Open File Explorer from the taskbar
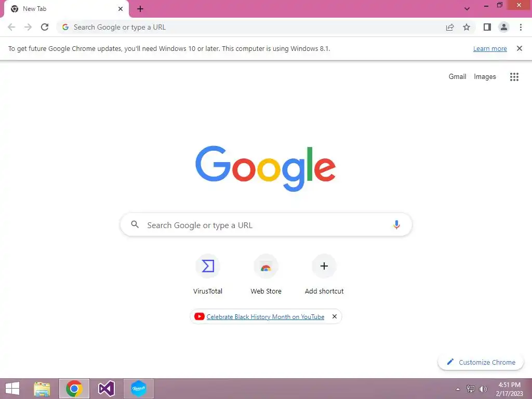 point(42,389)
